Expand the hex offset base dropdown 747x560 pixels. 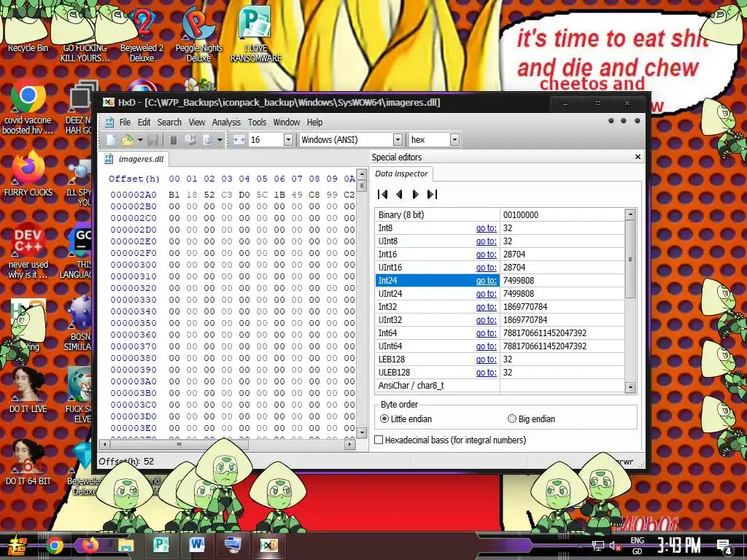click(455, 139)
